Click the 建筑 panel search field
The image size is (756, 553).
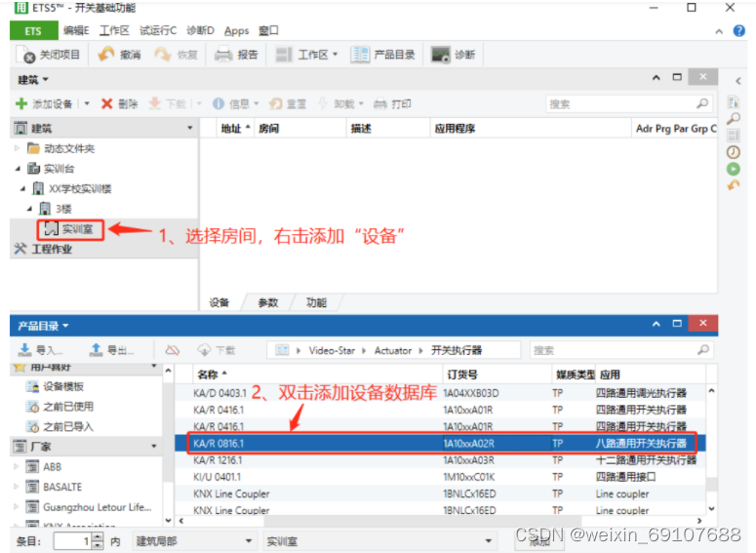629,103
